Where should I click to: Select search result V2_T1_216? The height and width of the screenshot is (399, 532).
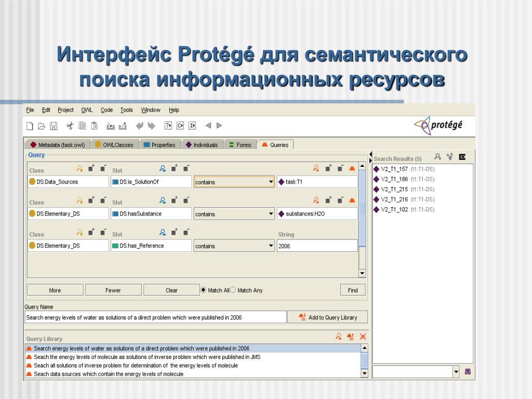(x=404, y=199)
